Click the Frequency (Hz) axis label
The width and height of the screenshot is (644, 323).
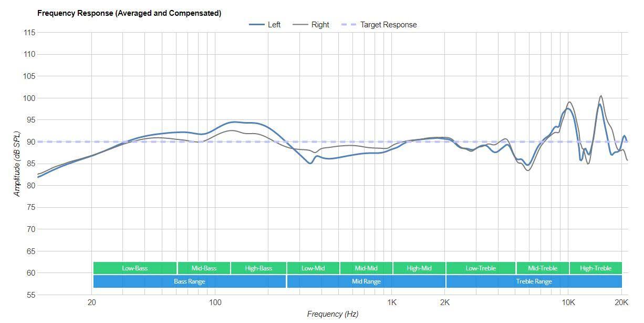pyautogui.click(x=333, y=314)
